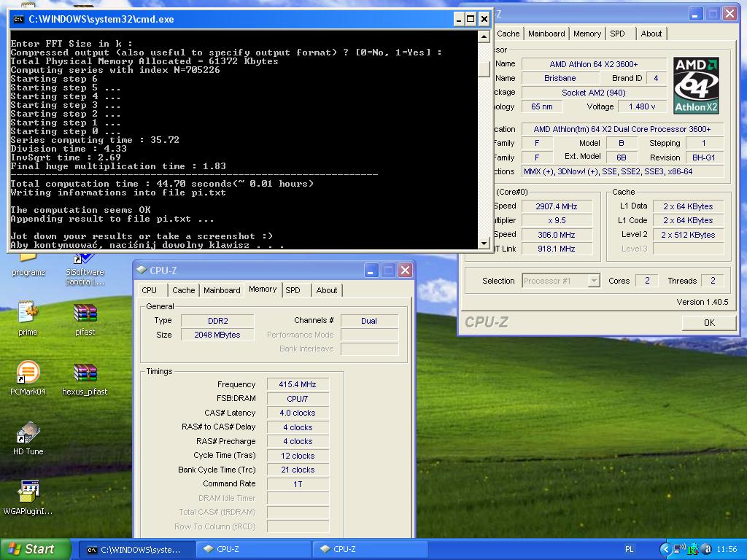747x560 pixels.
Task: Click the 2907.4 MHz core speed value
Action: pyautogui.click(x=557, y=206)
